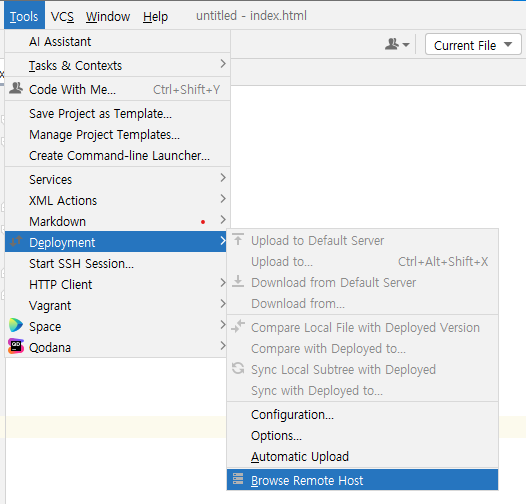Click Download from Default Server icon

click(238, 281)
